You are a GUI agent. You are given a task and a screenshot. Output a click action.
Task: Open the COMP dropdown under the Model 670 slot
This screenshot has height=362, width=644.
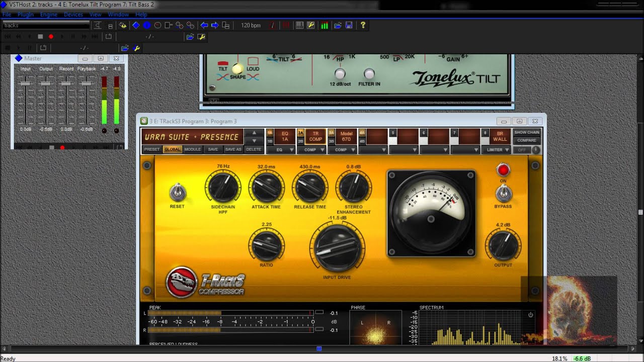(342, 150)
